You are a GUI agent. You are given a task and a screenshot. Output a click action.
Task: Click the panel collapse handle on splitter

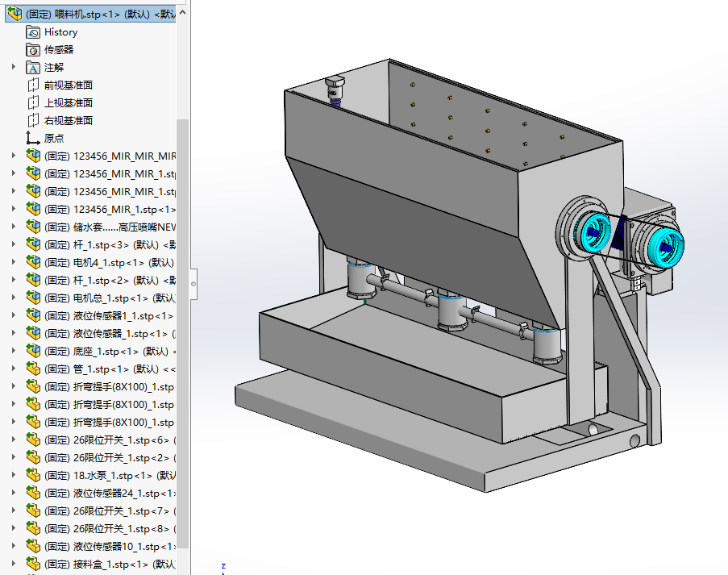click(x=193, y=283)
